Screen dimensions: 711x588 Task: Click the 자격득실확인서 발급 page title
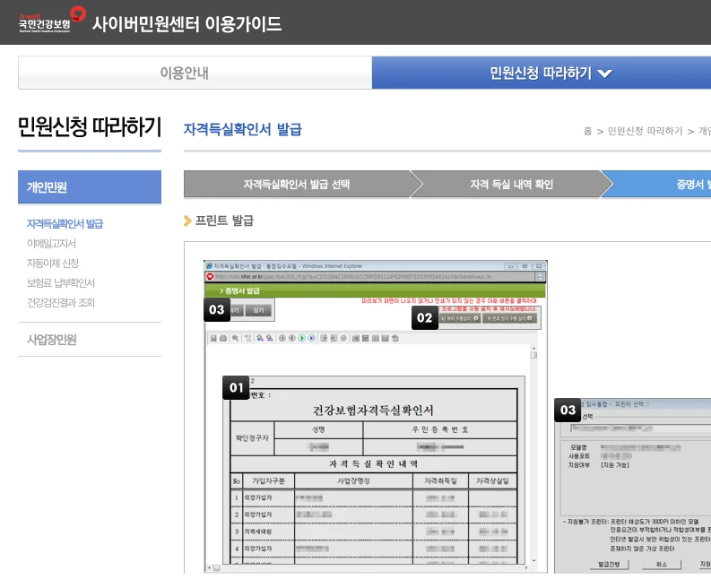point(243,129)
